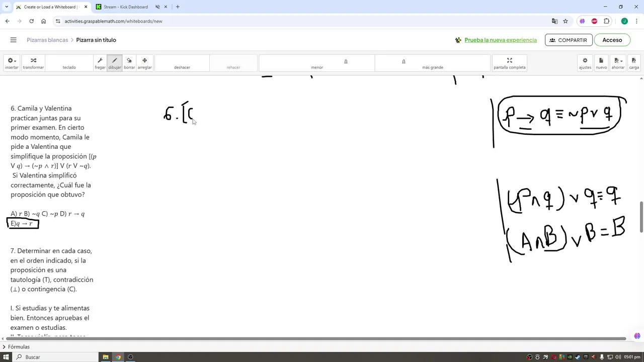Open browser home page
This screenshot has height=362, width=644.
pyautogui.click(x=44, y=21)
